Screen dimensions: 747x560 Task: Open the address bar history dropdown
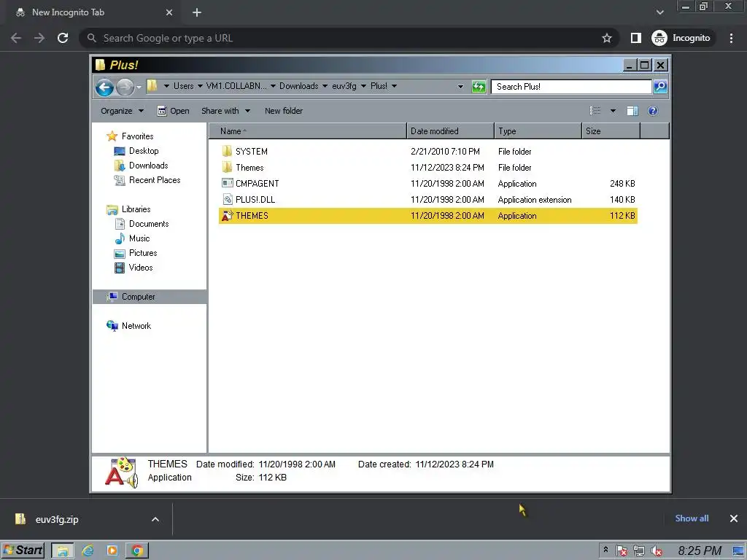click(x=461, y=87)
